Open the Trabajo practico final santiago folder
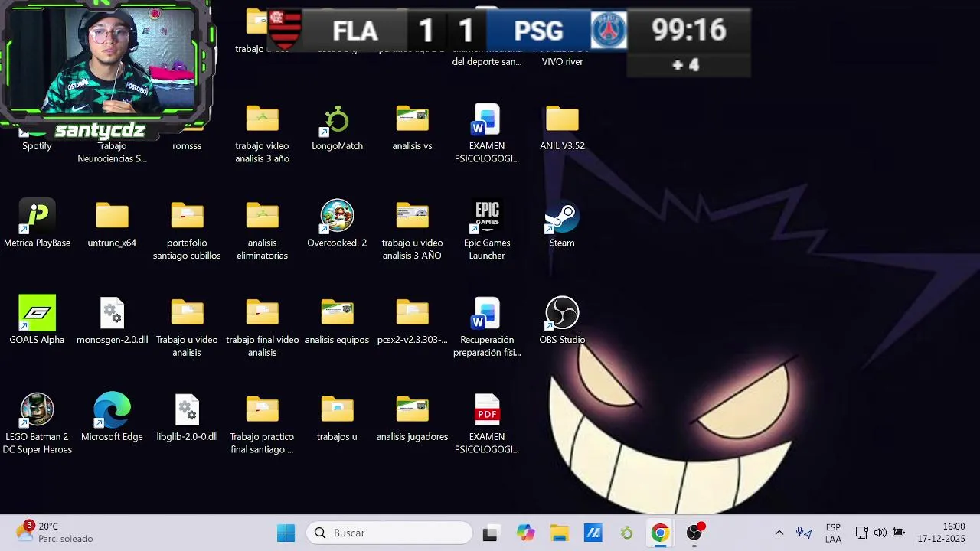The width and height of the screenshot is (980, 551). pyautogui.click(x=262, y=425)
